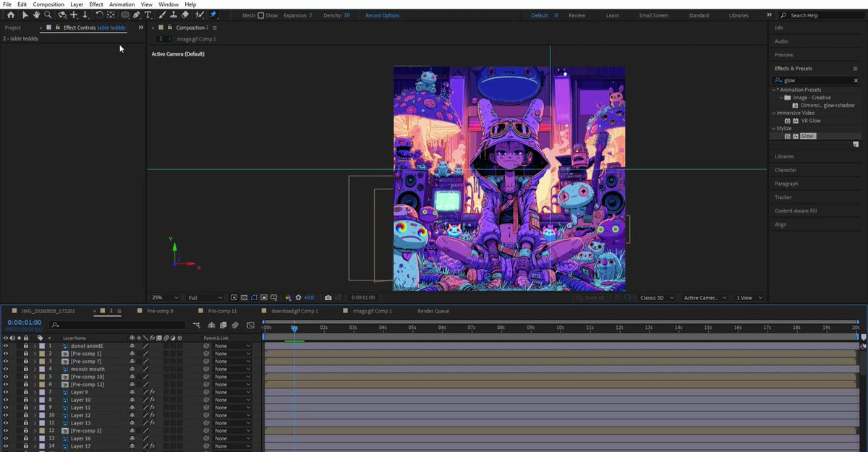Expand the [Pre-comp 7] layer properties
This screenshot has width=868, height=452.
(35, 362)
